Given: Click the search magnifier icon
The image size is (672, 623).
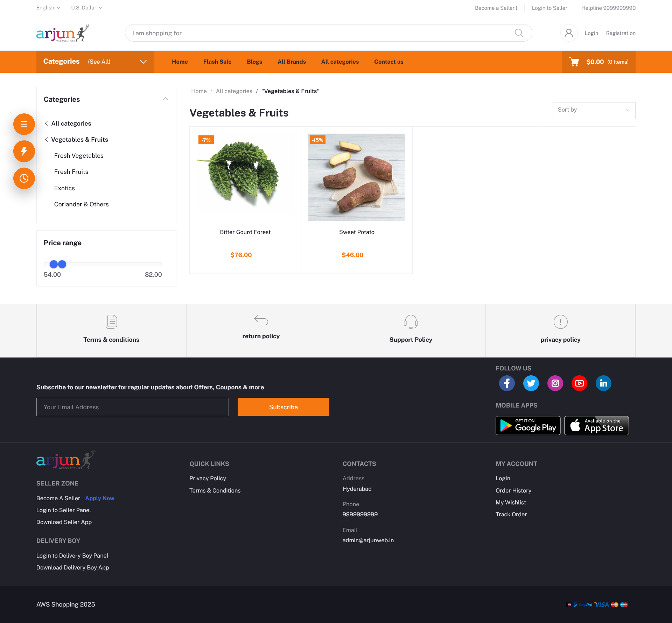Looking at the screenshot, I should click(x=519, y=33).
